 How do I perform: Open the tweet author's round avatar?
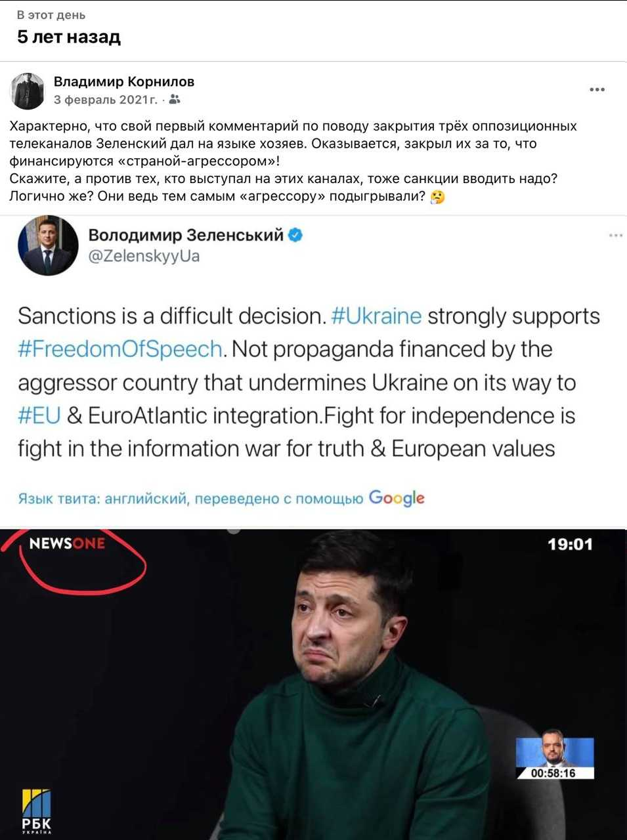[x=48, y=245]
